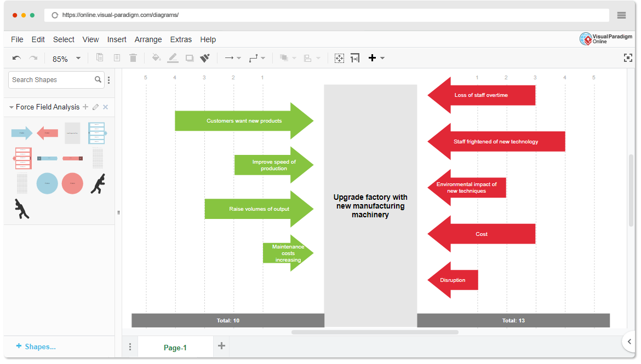
Task: Open the Arrange menu
Action: click(148, 39)
